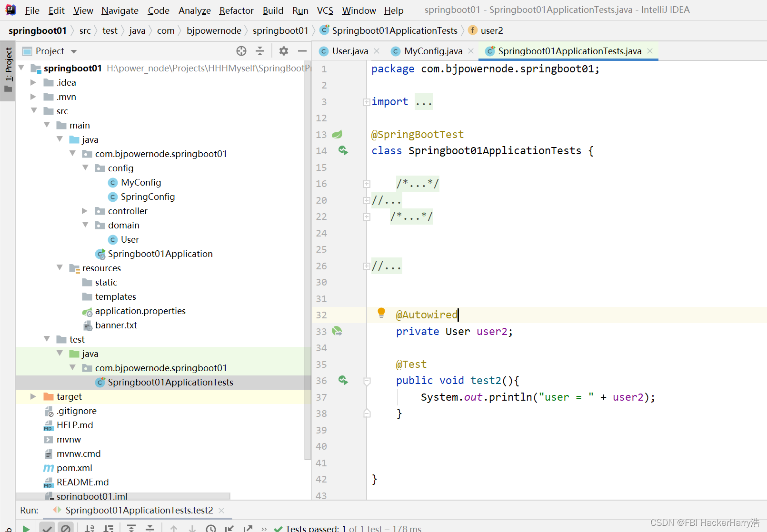Open the Refactor menu
Screen dimensions: 767x532
pos(236,10)
